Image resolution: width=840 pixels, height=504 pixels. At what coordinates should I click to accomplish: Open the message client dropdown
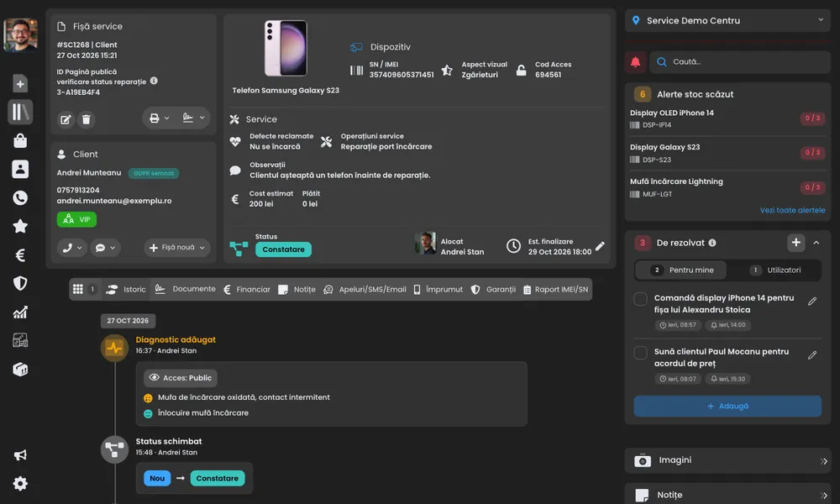105,248
